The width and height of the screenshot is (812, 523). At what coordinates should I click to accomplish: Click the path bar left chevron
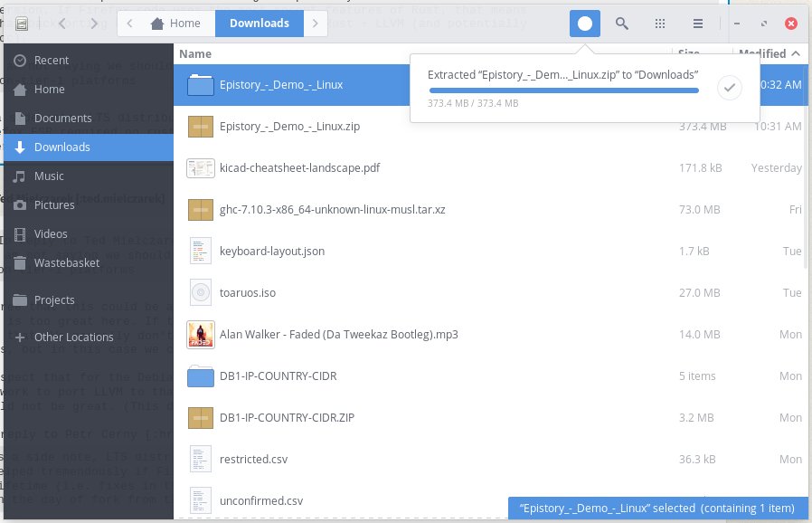(129, 24)
